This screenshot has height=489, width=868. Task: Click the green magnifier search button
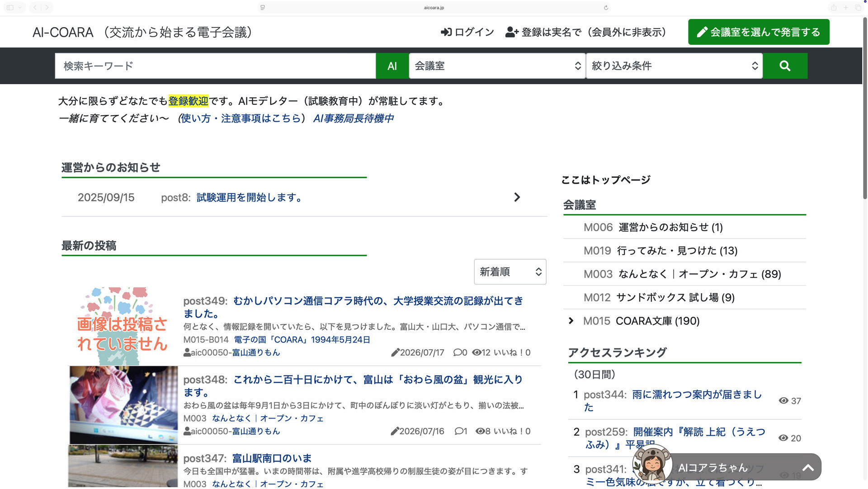785,66
